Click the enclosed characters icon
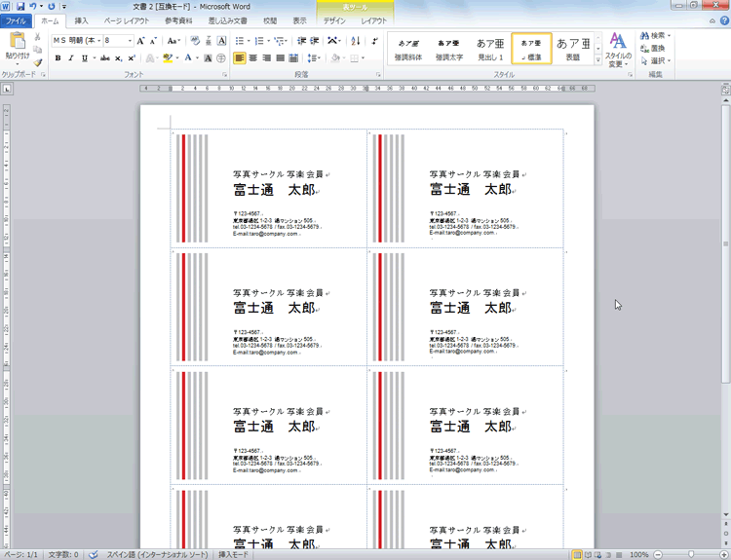Image resolution: width=731 pixels, height=560 pixels. (221, 58)
